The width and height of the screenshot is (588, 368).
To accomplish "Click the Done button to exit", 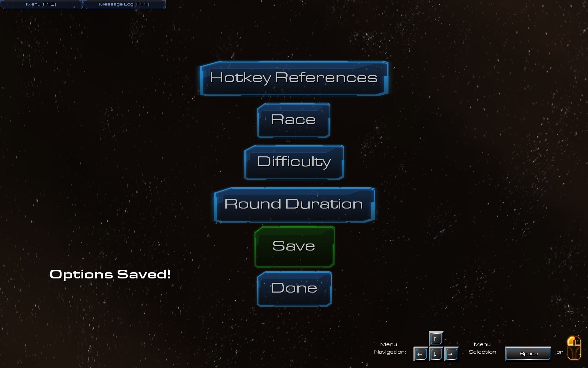I will 294,288.
